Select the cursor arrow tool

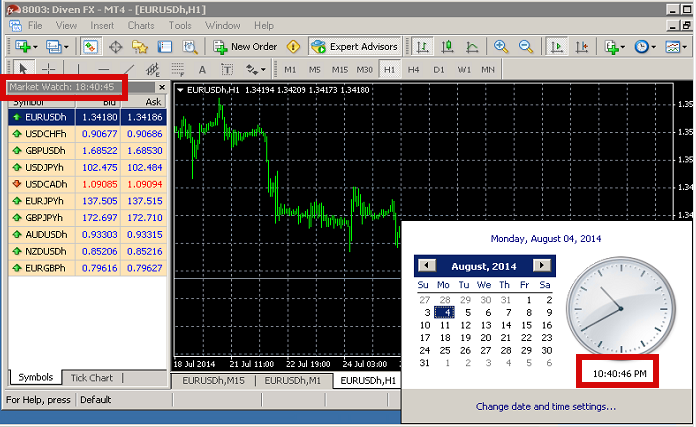click(x=23, y=69)
